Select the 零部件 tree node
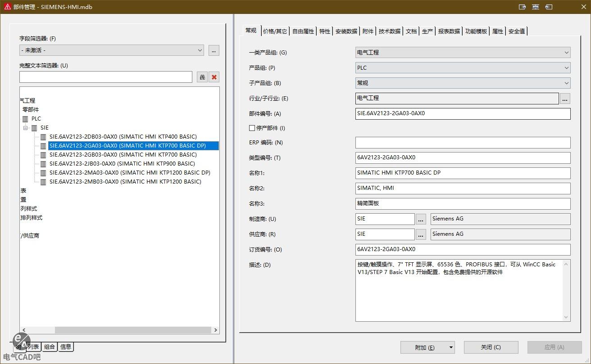 [x=31, y=110]
